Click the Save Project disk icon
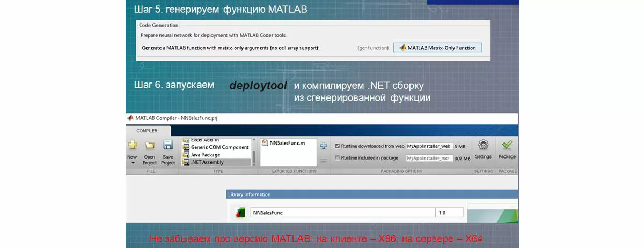This screenshot has height=248, width=644. pyautogui.click(x=167, y=145)
